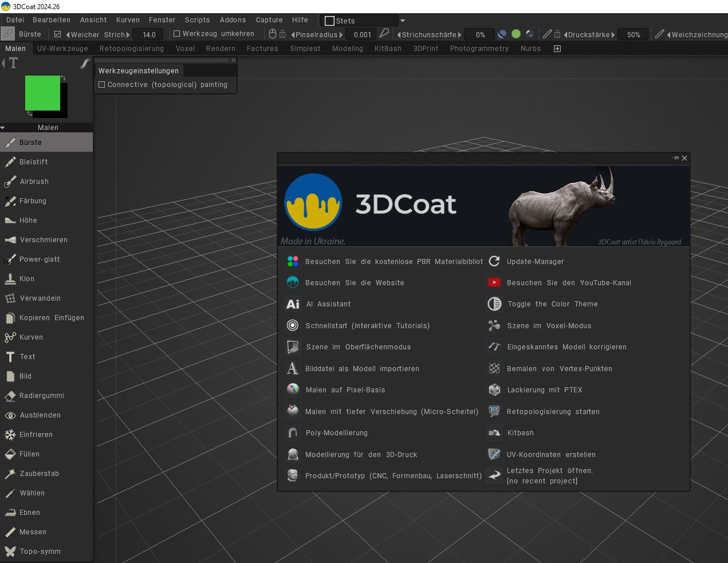Toggle the mouse icon beside Pinselradius lock

pos(273,34)
